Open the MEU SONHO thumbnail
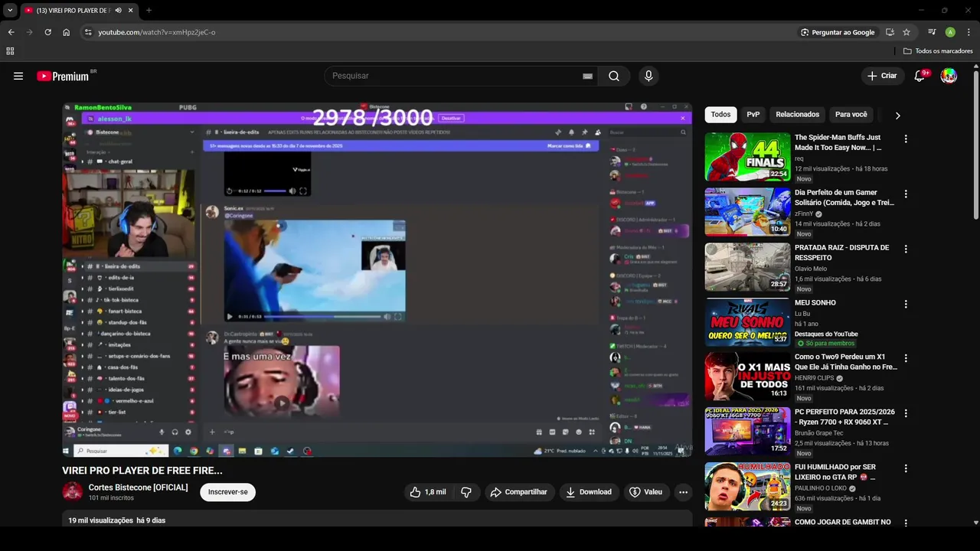The image size is (980, 551). [747, 322]
